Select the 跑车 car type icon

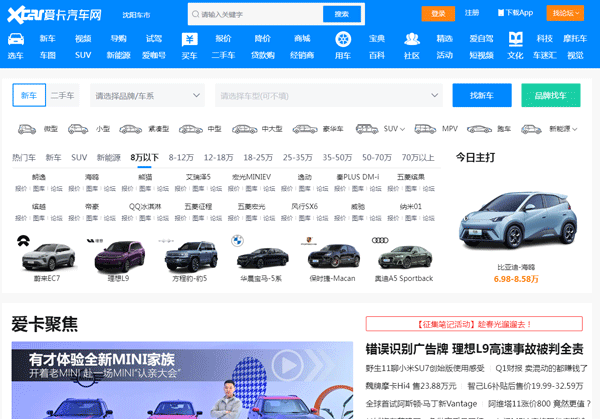[x=479, y=129]
